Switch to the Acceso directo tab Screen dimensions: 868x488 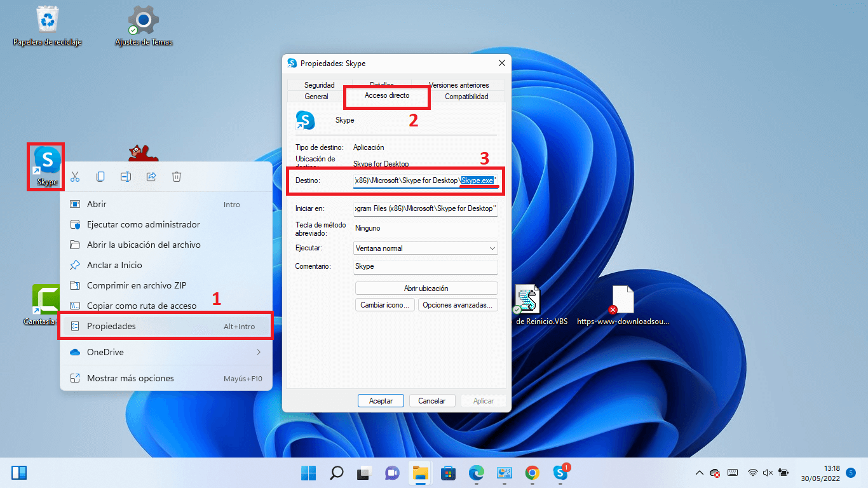pyautogui.click(x=387, y=95)
